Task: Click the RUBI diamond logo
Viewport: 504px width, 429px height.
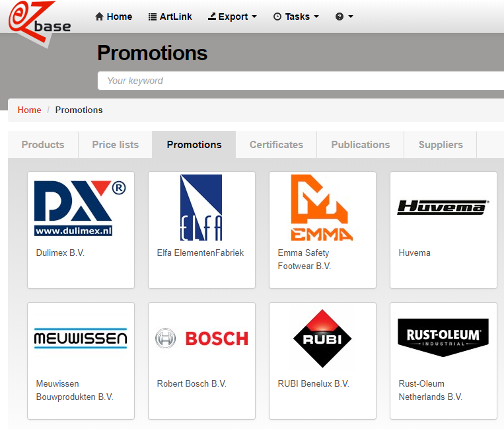Action: (322, 338)
